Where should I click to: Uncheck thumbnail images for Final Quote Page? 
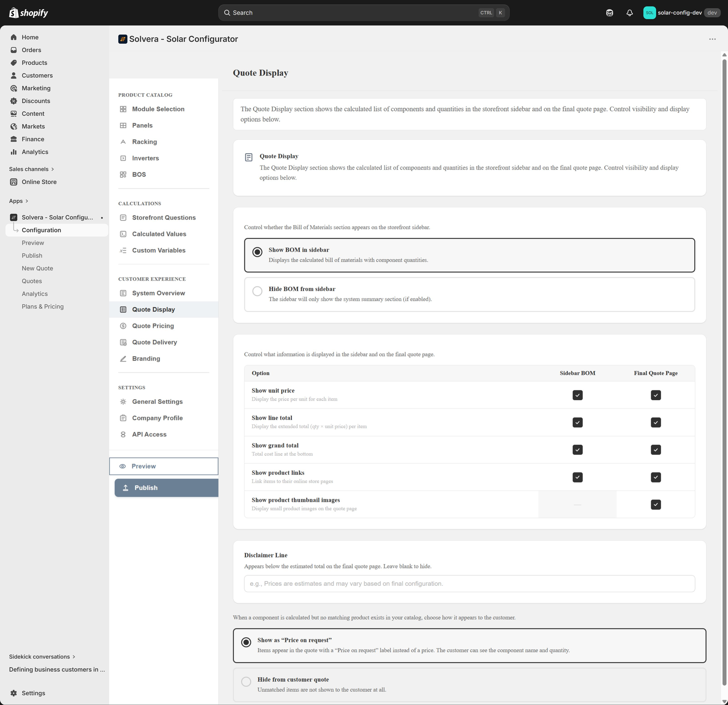[656, 504]
